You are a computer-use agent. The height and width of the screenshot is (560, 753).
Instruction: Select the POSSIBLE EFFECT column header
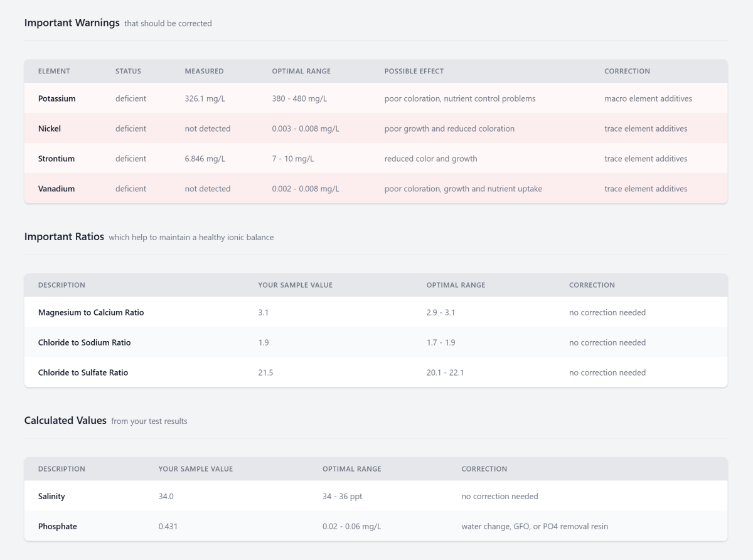pyautogui.click(x=414, y=71)
